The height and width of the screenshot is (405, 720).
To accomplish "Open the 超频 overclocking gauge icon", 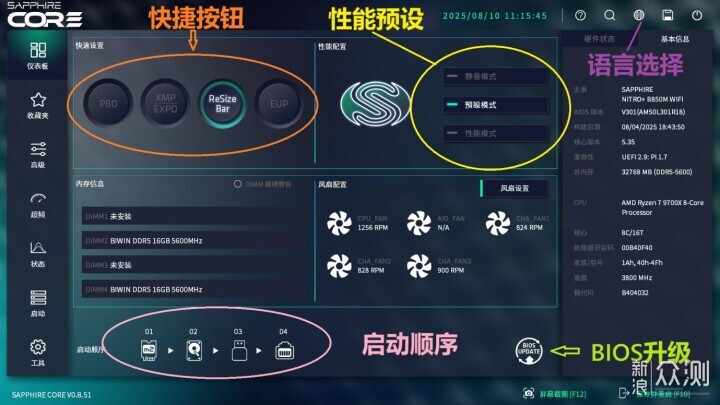I will pos(38,205).
